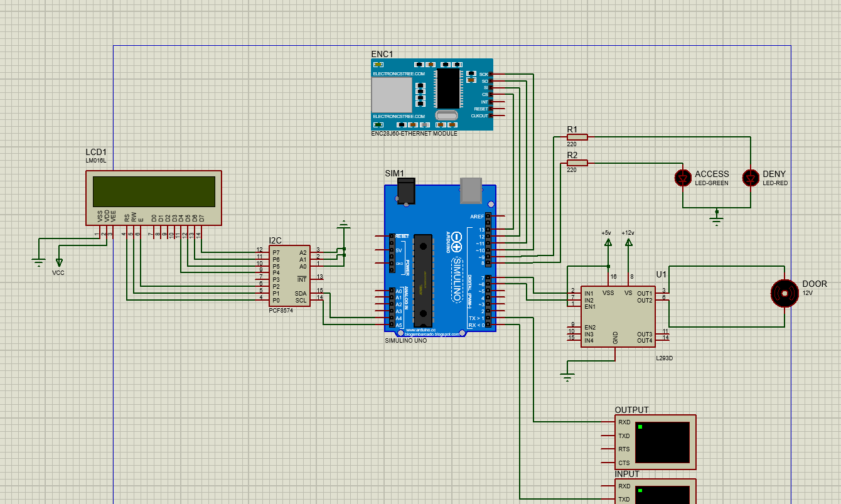841x504 pixels.
Task: Click the +12v power terminal arrow
Action: 628,244
